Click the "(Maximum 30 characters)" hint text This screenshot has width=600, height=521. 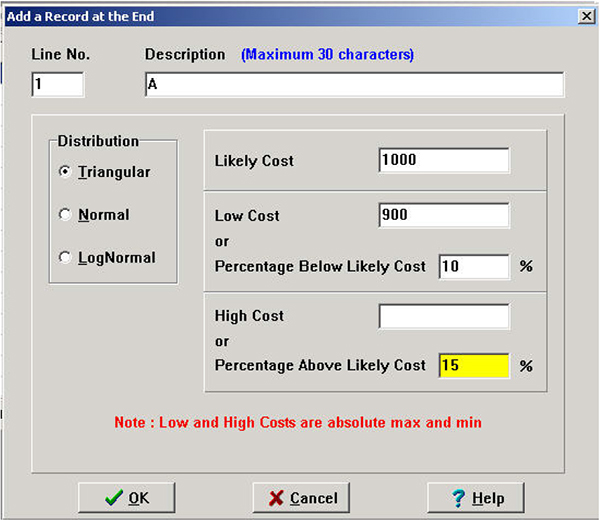[328, 54]
